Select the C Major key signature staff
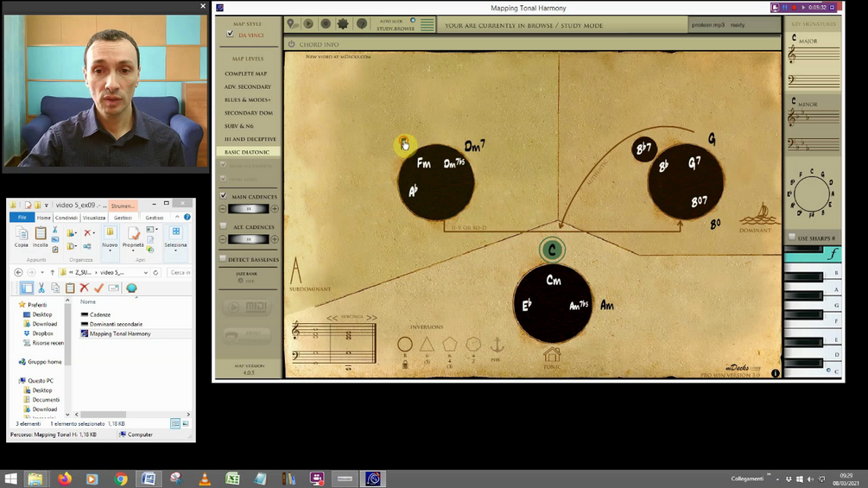Screen dimensions: 868x488 coord(814,60)
